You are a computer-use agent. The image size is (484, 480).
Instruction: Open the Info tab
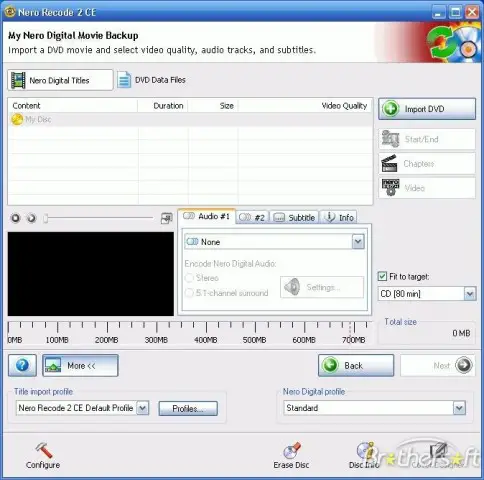pyautogui.click(x=339, y=218)
